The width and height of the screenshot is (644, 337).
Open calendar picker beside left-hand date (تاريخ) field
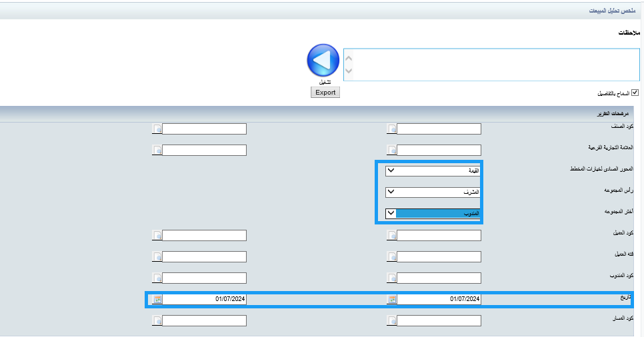click(157, 300)
